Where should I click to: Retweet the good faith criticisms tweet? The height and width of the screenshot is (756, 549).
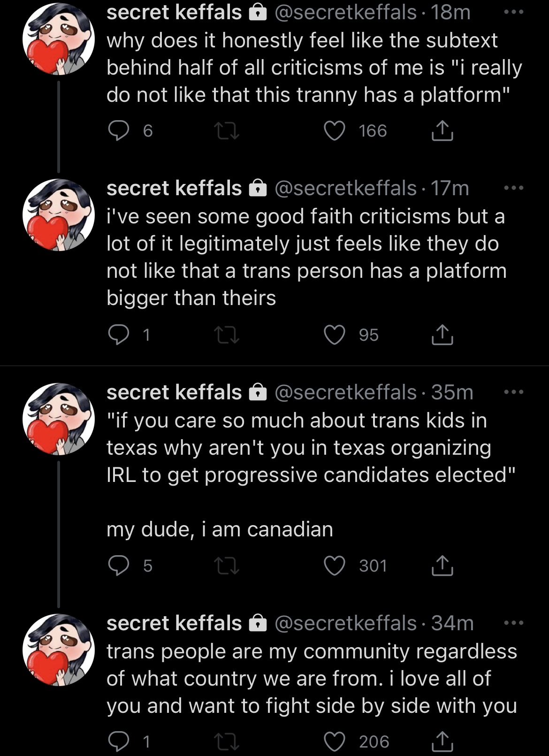coord(227,335)
